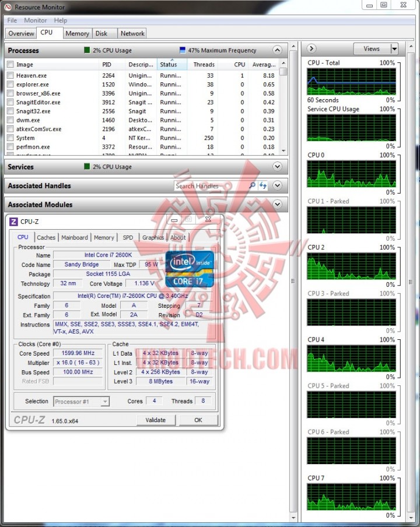
Task: Click the CPU - Total usage graph
Action: 351,82
